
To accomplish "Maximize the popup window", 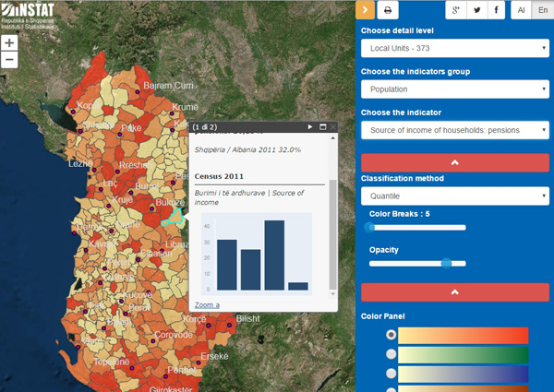I will point(322,126).
